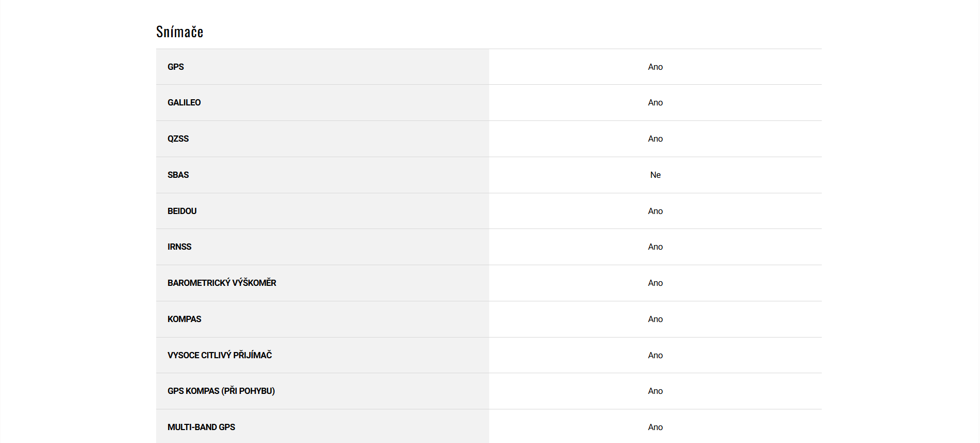Click the Ano value in the BEIDOU row
The width and height of the screenshot is (980, 443).
pos(655,211)
